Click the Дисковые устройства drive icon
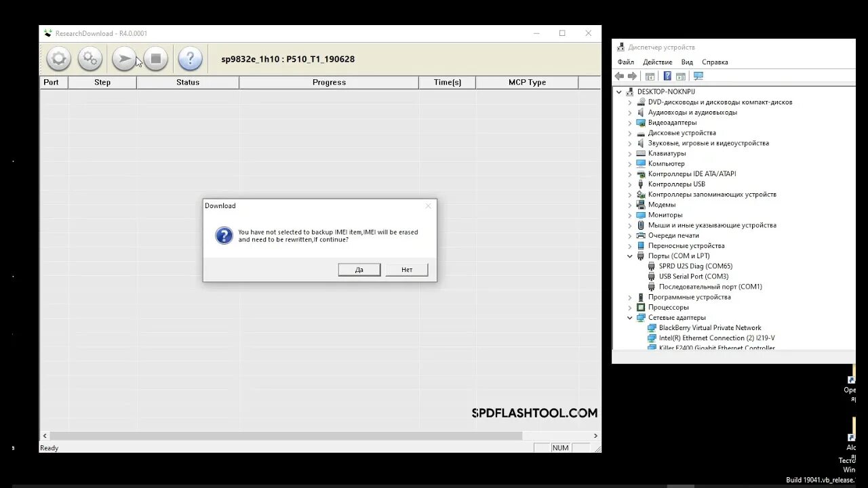This screenshot has height=488, width=868. 641,133
